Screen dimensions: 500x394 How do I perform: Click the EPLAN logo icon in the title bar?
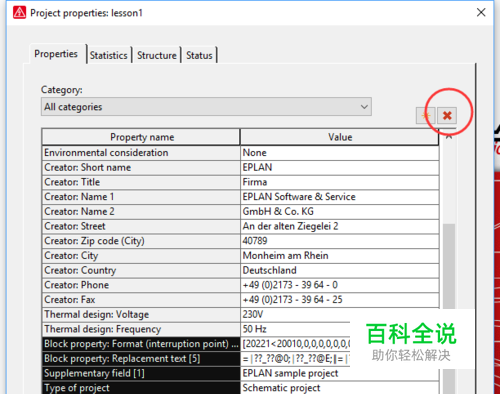tap(19, 13)
